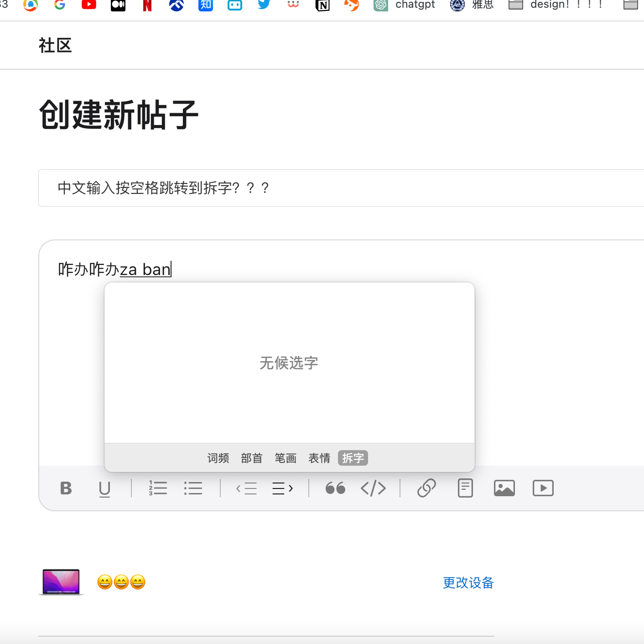Insert a numbered list

[158, 488]
